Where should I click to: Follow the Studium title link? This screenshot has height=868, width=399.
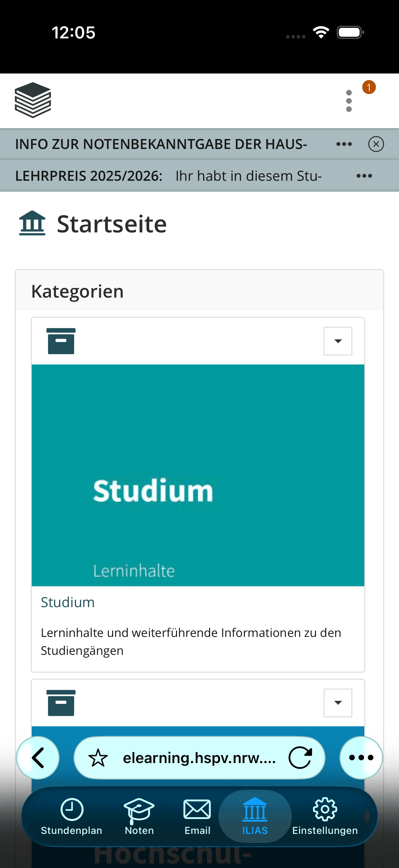(68, 602)
